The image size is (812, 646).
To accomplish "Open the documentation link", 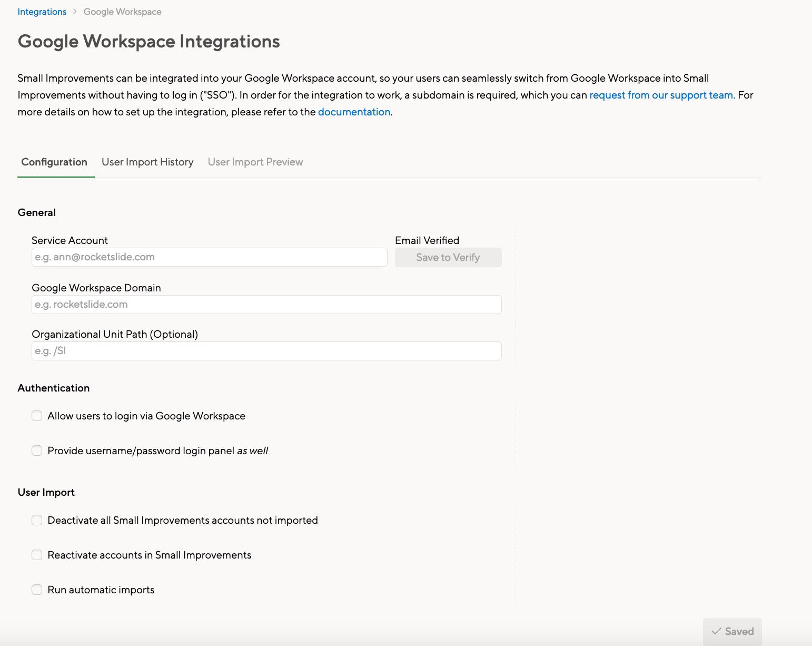I will (354, 112).
